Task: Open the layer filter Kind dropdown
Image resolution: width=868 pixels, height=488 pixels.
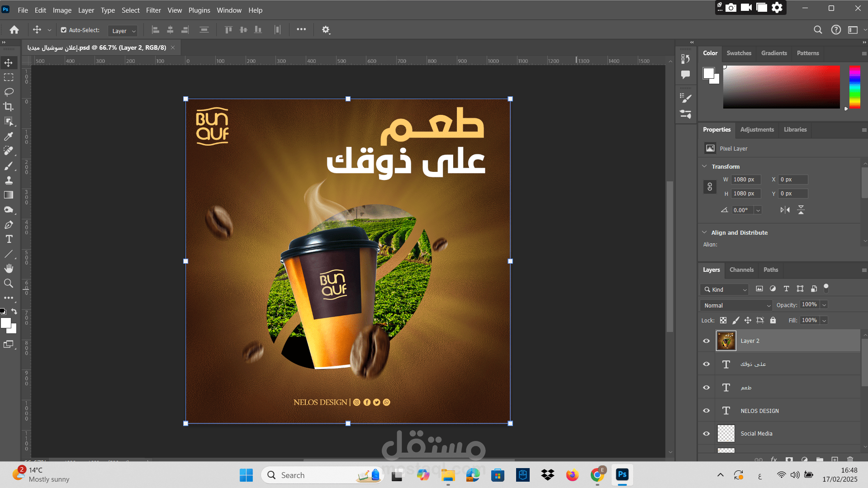Action: click(725, 289)
